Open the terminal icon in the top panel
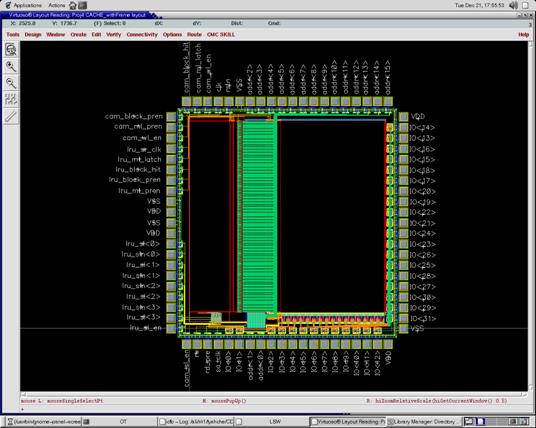Viewport: 536px width, 428px height. point(82,5)
